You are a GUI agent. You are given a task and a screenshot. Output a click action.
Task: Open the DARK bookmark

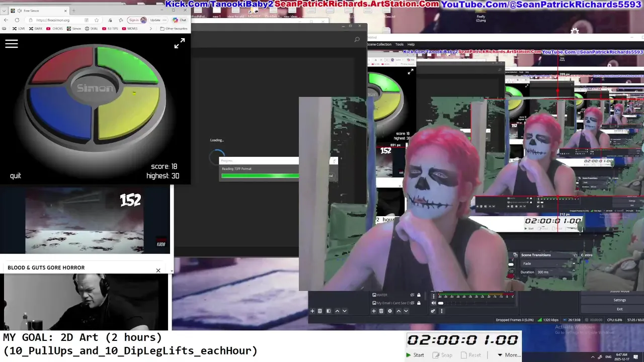[x=36, y=29]
